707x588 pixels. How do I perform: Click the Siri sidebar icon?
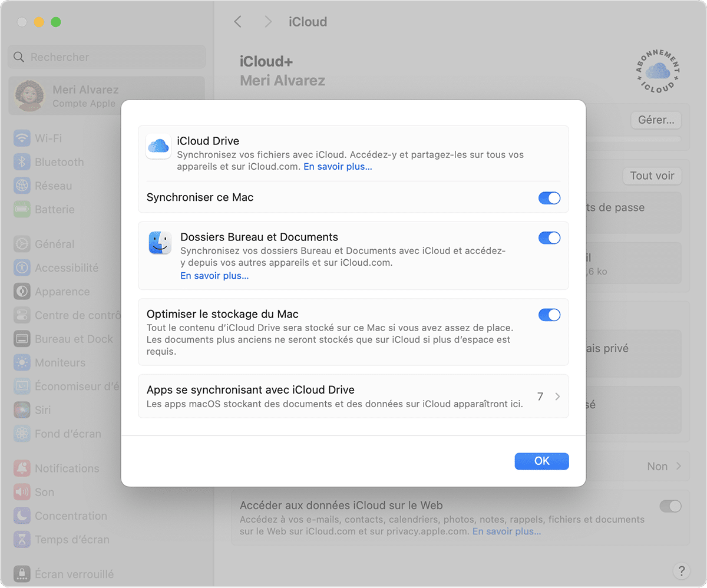tap(22, 410)
